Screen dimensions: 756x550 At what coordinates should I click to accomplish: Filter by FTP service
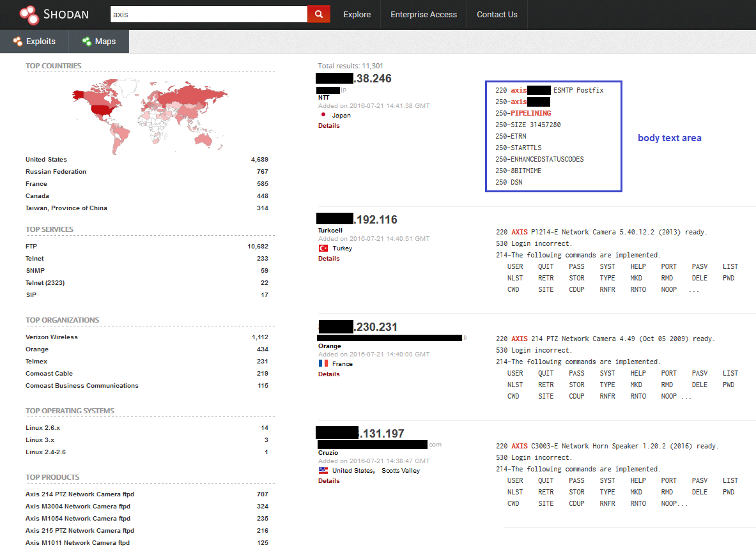click(x=31, y=247)
